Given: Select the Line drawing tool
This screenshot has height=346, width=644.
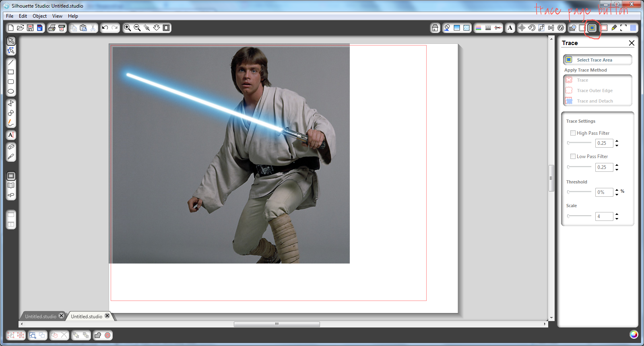Looking at the screenshot, I should 11,62.
